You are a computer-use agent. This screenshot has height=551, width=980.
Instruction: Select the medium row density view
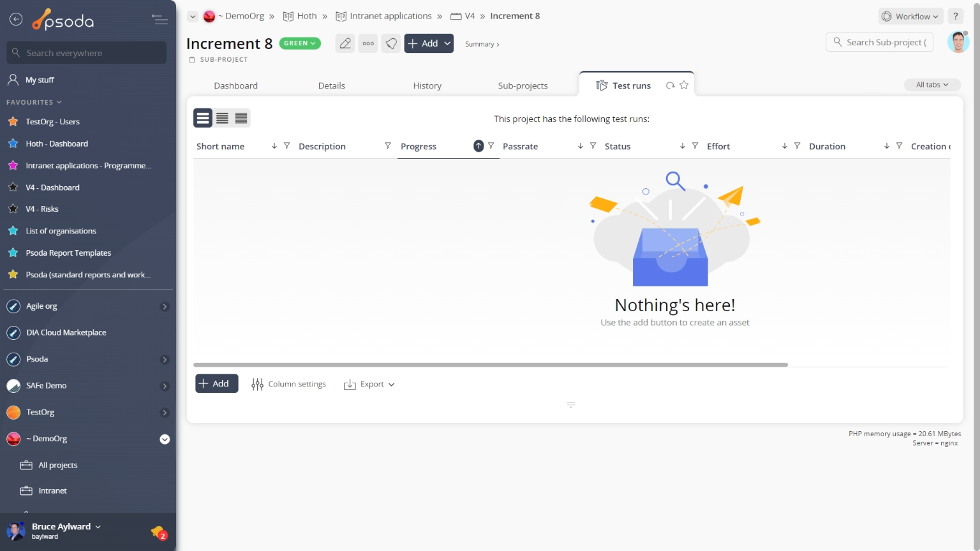pyautogui.click(x=222, y=118)
